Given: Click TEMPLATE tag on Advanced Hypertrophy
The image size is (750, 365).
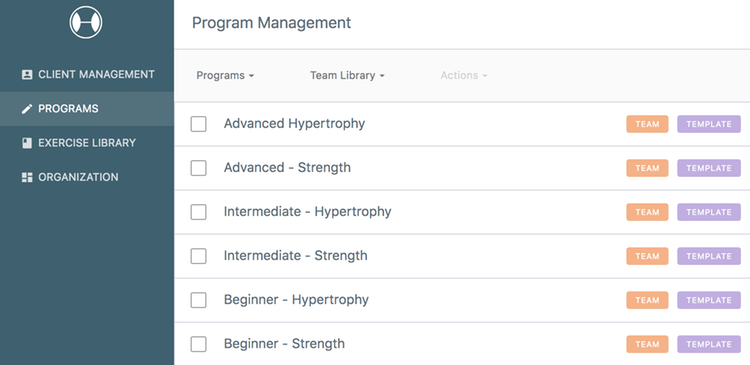Looking at the screenshot, I should coord(709,124).
